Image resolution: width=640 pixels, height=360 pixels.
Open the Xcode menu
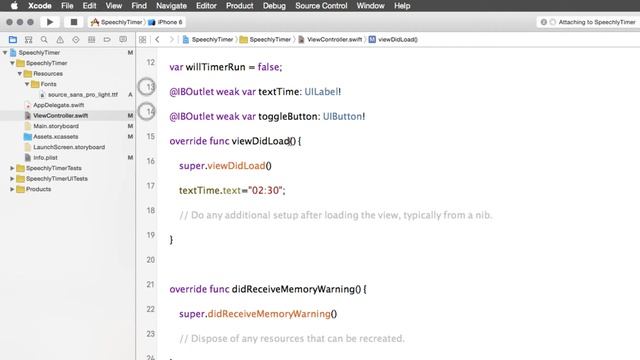click(x=40, y=6)
